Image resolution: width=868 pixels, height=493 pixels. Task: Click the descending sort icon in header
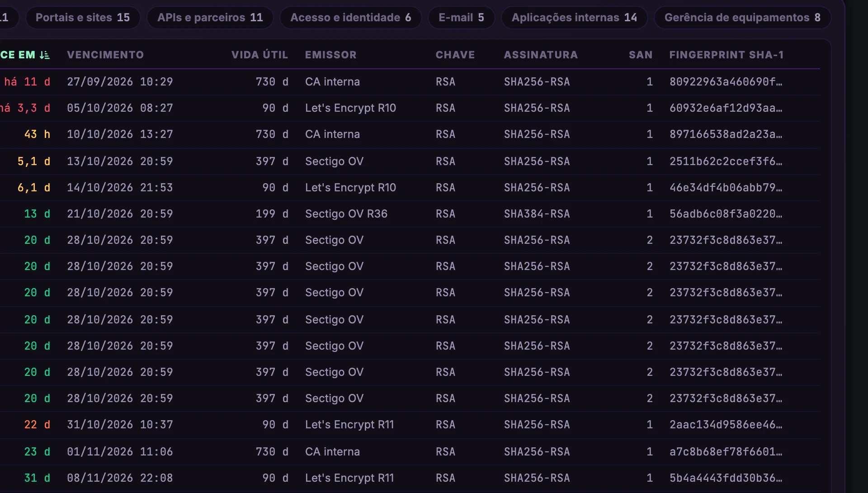coord(44,55)
